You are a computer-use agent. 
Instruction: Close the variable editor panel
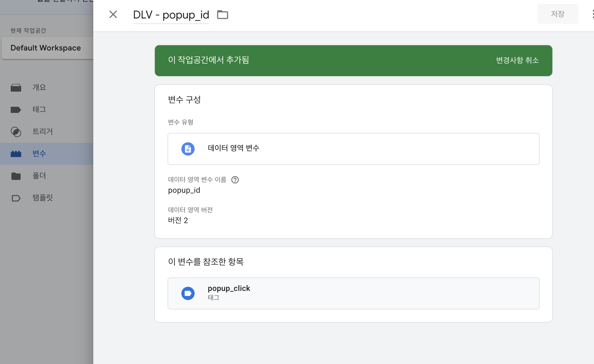[113, 14]
